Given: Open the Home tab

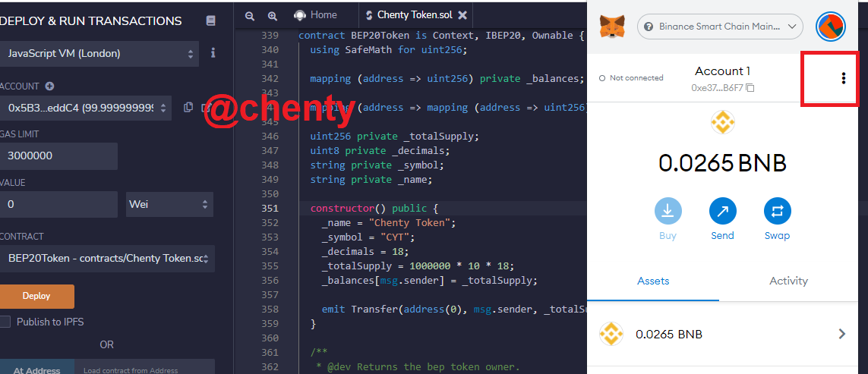Looking at the screenshot, I should coord(316,15).
